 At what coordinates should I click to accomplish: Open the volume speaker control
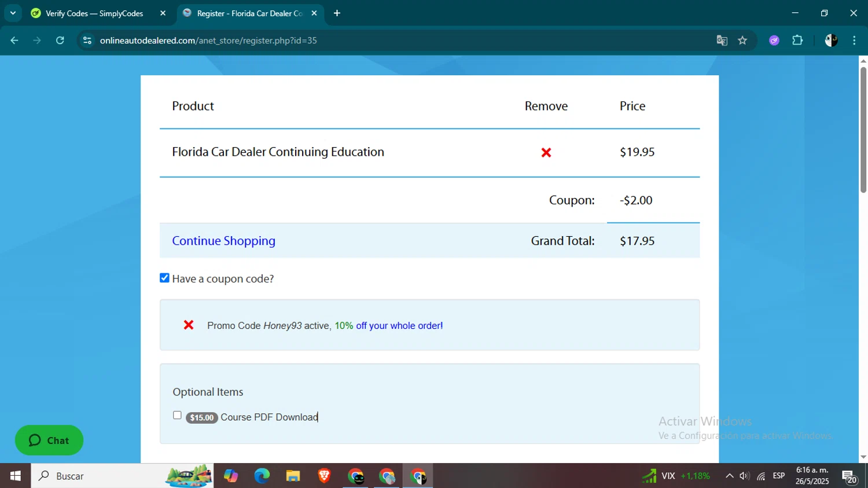[x=745, y=476]
